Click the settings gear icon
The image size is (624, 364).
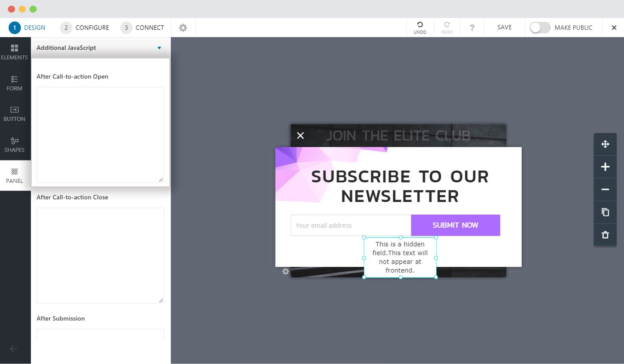183,27
